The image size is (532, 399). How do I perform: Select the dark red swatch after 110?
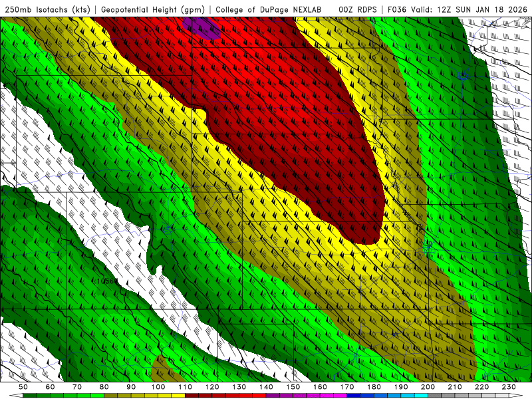pyautogui.click(x=192, y=395)
